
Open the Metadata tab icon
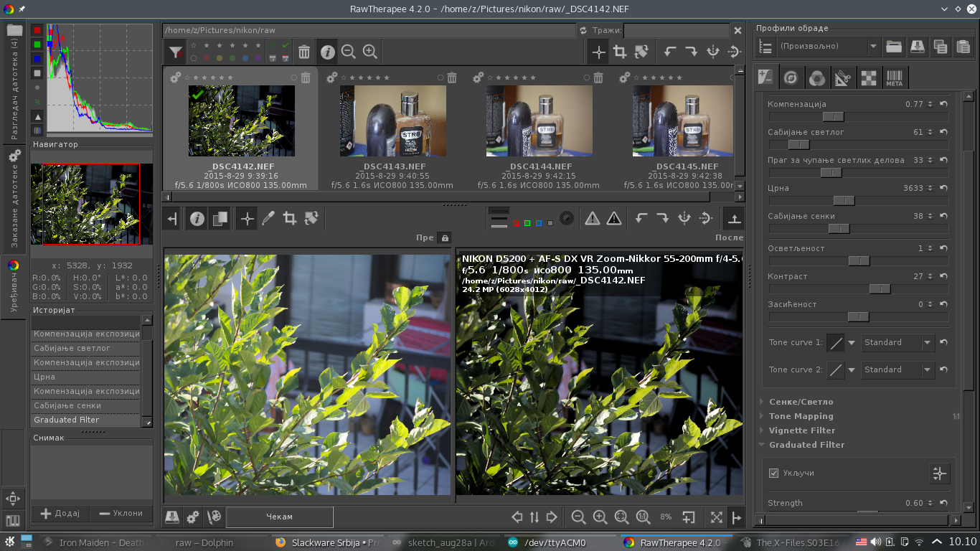pyautogui.click(x=894, y=77)
